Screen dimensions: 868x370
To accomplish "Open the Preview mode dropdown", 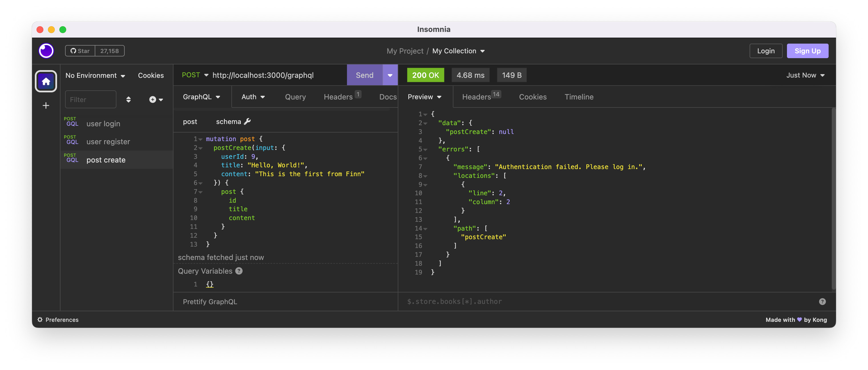I will pyautogui.click(x=424, y=97).
